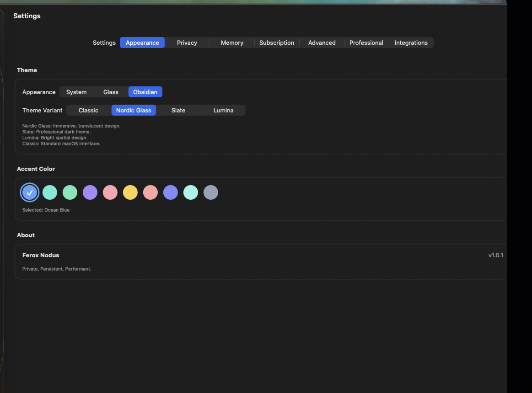532x393 pixels.
Task: Click the Ferox Nodus version label
Action: click(495, 255)
